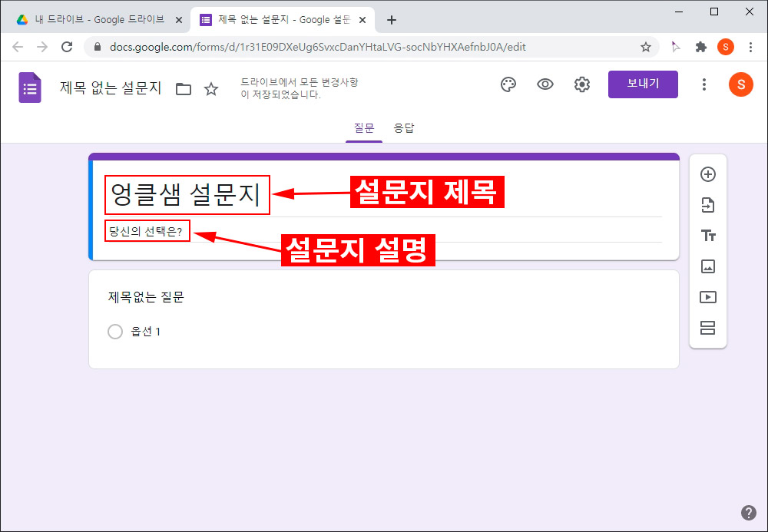This screenshot has width=768, height=532.
Task: Add a title and description using Tt icon
Action: click(x=708, y=236)
